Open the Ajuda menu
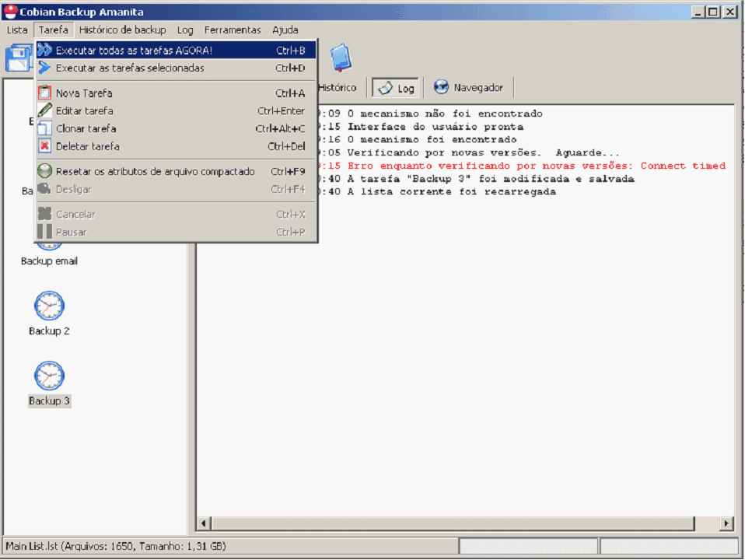745x560 pixels. point(285,30)
